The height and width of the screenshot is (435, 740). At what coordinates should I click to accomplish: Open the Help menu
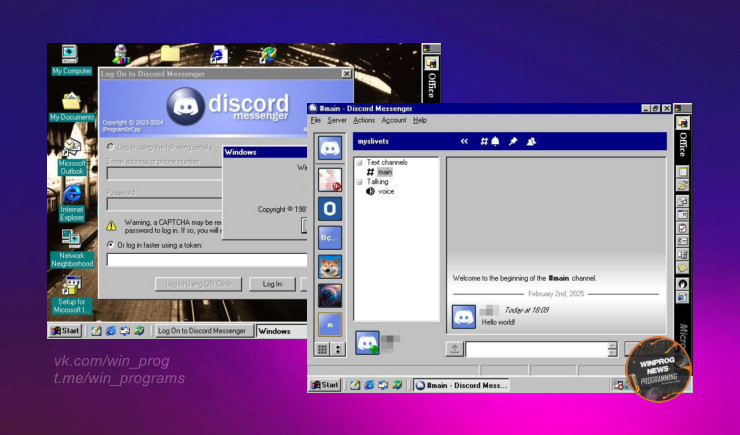420,120
